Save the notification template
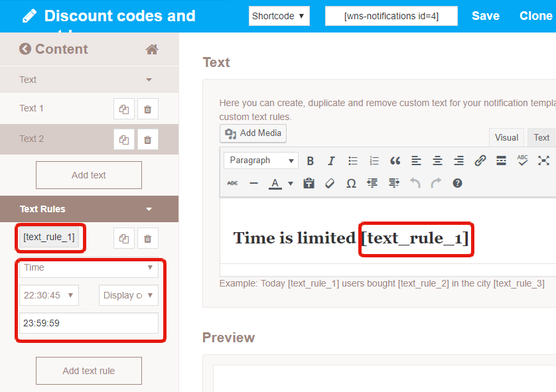The image size is (556, 392). (x=485, y=15)
